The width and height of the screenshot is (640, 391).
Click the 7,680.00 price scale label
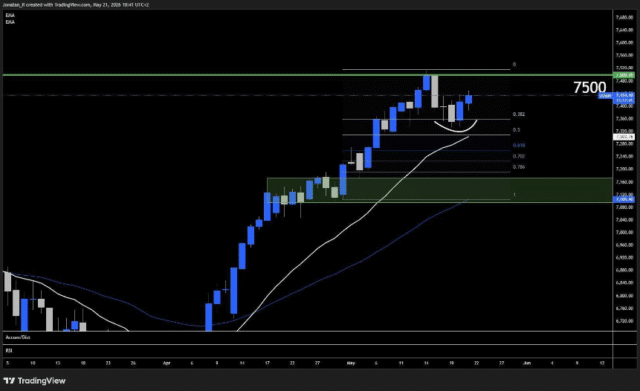[x=625, y=17]
